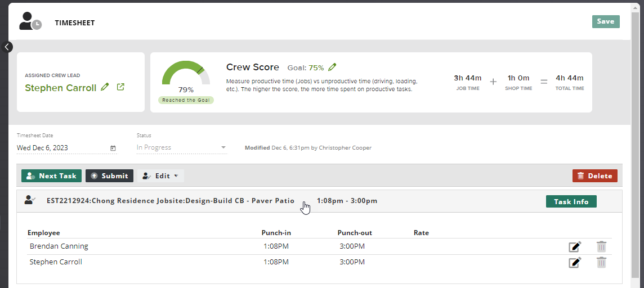Delete Brendan Canning's time row
644x288 pixels.
tap(601, 246)
